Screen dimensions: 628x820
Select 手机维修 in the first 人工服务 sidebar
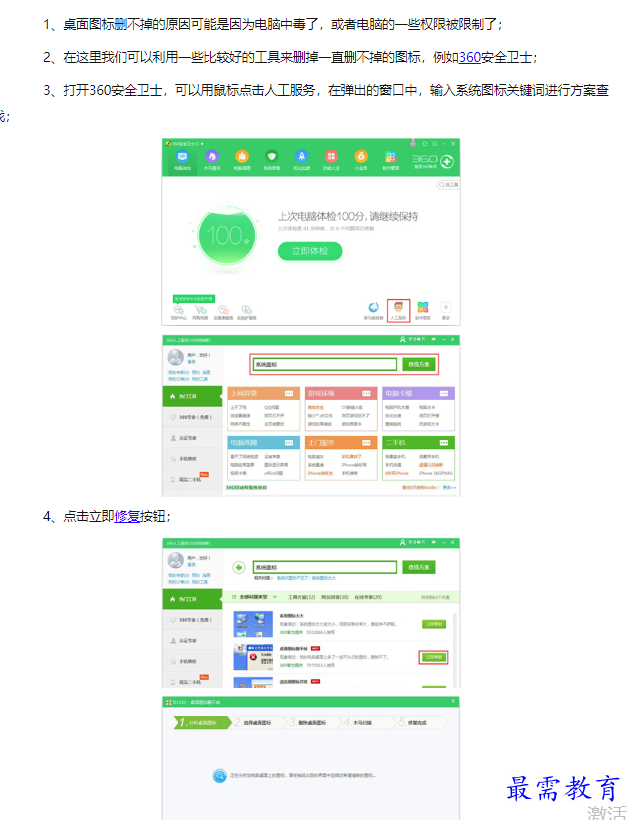click(x=192, y=459)
